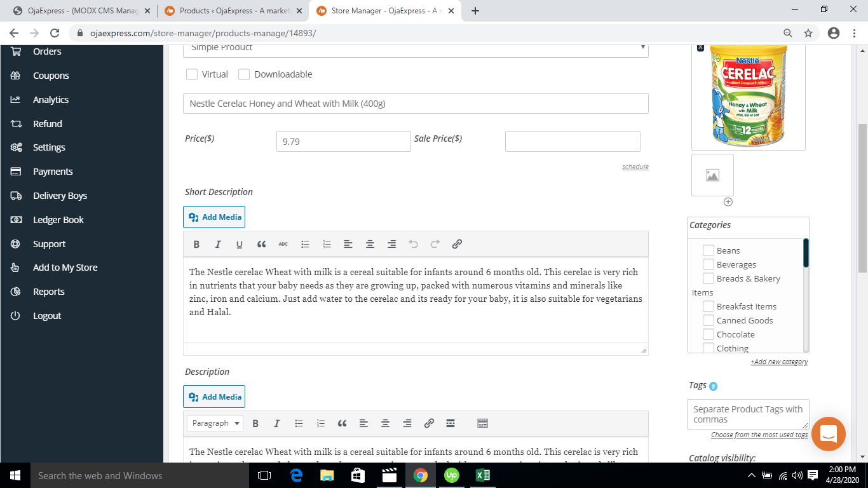Insert blockquote in Description editor
868x488 pixels.
342,423
